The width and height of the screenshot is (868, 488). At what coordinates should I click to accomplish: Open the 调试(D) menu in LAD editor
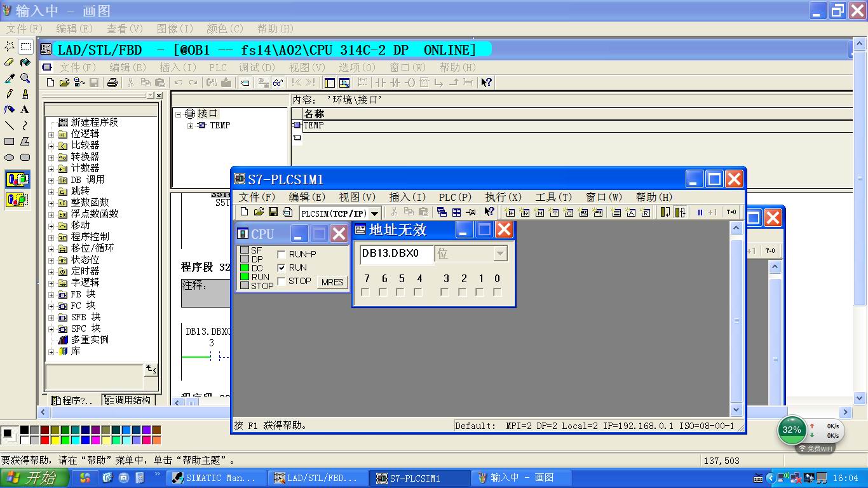tap(257, 67)
